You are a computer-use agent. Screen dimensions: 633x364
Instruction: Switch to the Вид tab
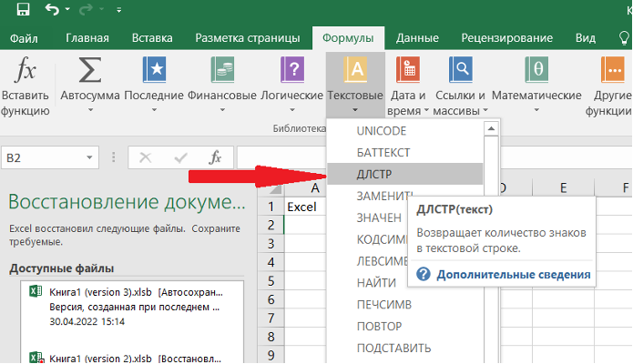pyautogui.click(x=586, y=38)
